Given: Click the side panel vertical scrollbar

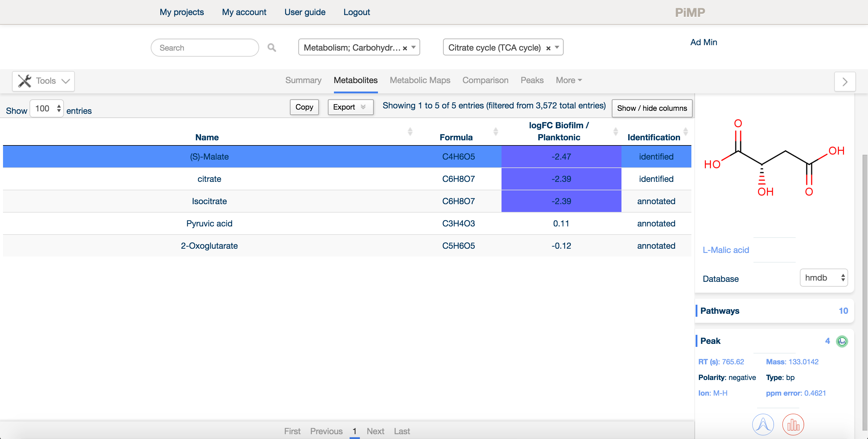Looking at the screenshot, I should pyautogui.click(x=864, y=292).
